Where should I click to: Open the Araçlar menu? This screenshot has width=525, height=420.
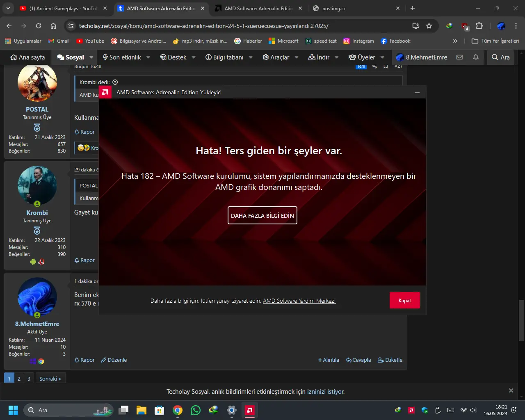[x=276, y=57]
